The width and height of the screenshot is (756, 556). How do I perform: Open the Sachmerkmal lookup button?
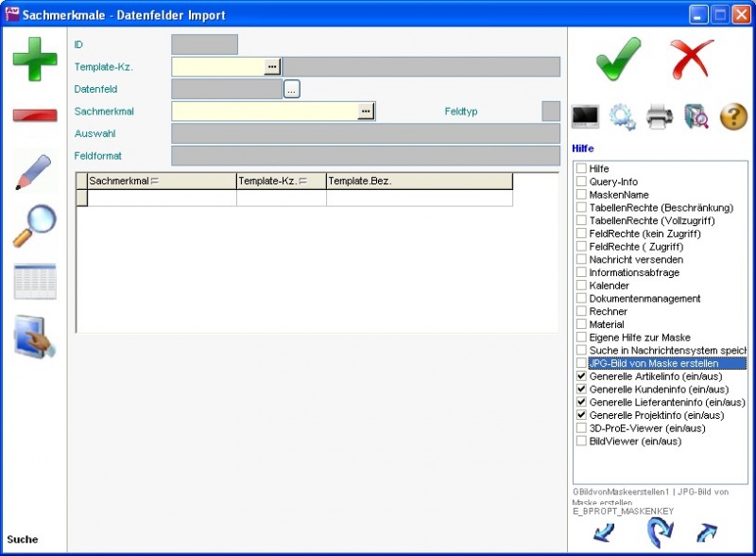[366, 112]
